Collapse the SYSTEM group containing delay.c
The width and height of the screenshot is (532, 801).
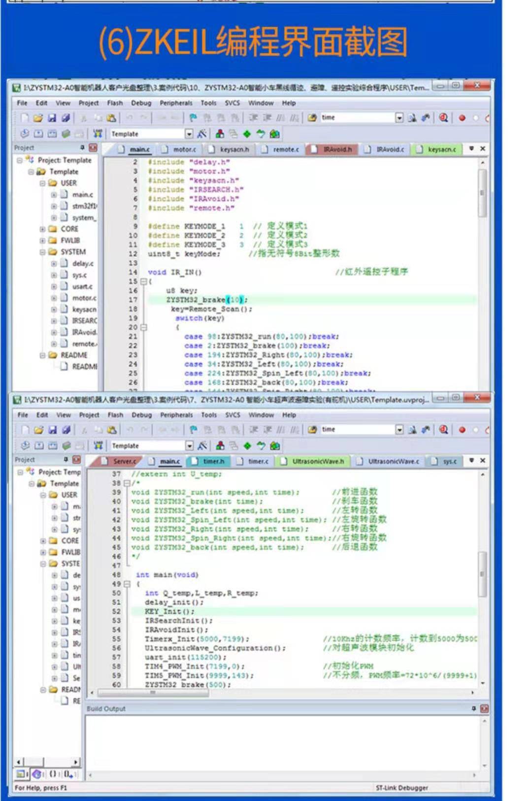click(x=42, y=252)
